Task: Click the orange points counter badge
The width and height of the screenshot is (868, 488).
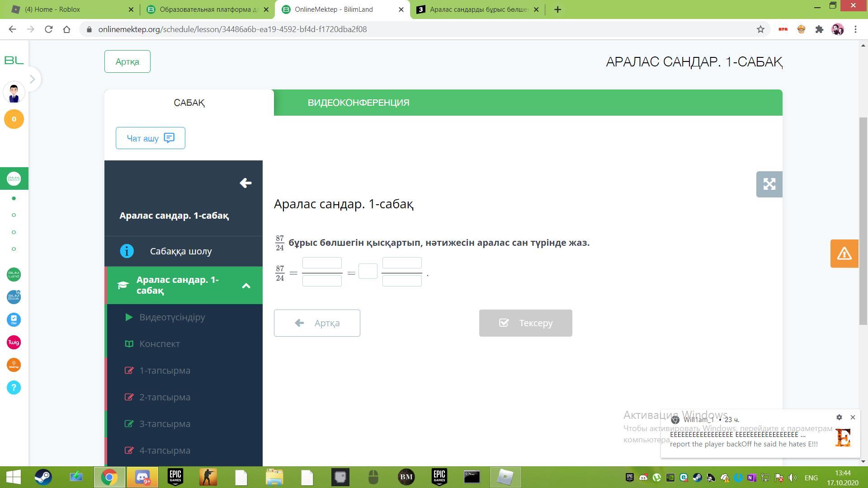Action: (x=14, y=119)
